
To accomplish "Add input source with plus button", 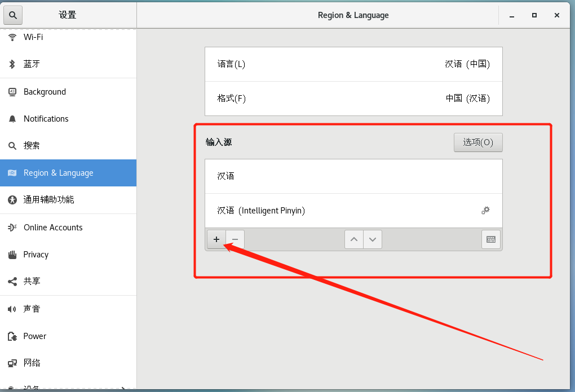I will tap(216, 239).
